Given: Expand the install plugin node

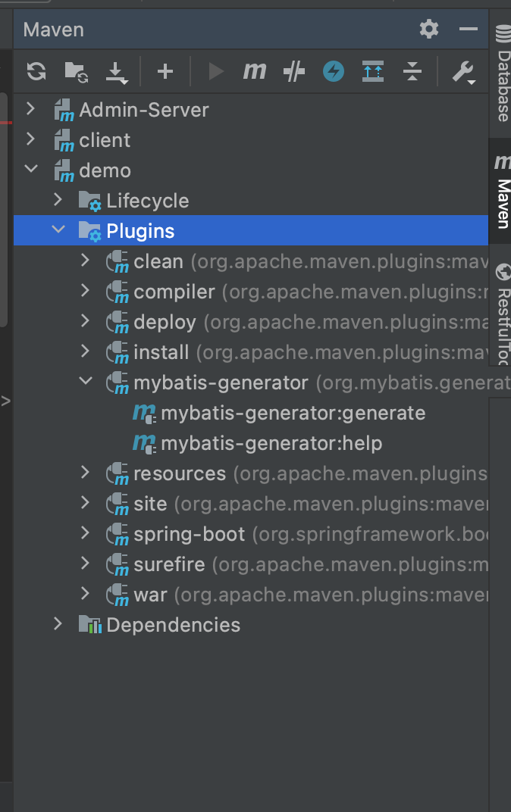Looking at the screenshot, I should (x=86, y=351).
